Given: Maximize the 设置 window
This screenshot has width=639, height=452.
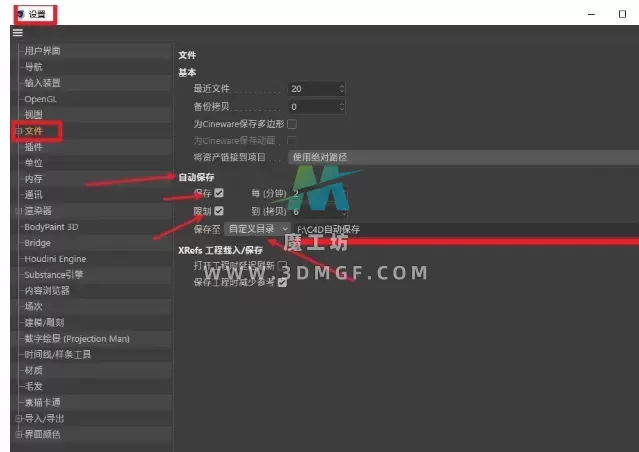Looking at the screenshot, I should [x=622, y=14].
